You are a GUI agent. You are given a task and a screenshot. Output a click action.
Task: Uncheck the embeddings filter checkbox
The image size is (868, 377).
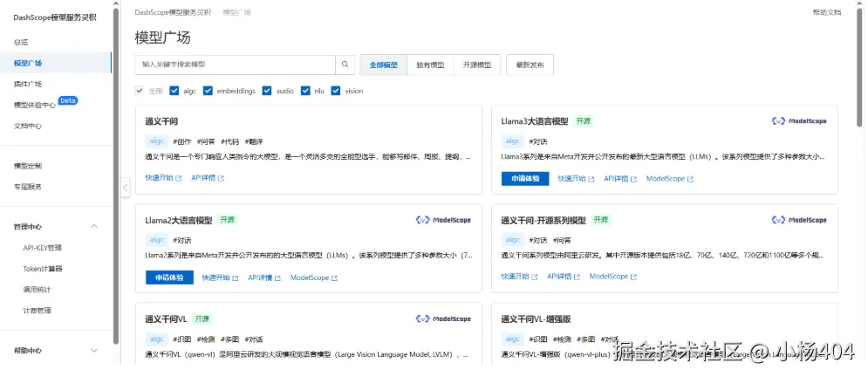click(208, 91)
